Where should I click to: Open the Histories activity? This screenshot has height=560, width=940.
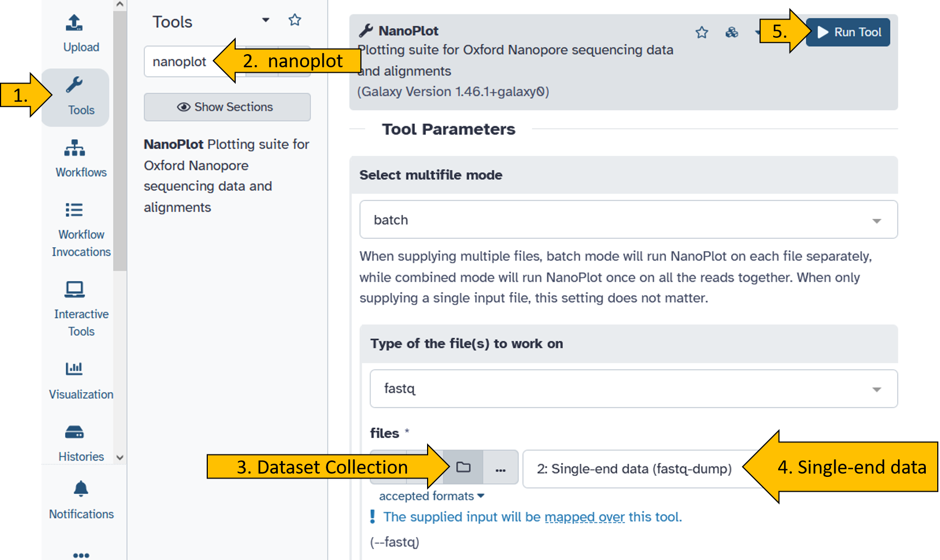point(81,444)
